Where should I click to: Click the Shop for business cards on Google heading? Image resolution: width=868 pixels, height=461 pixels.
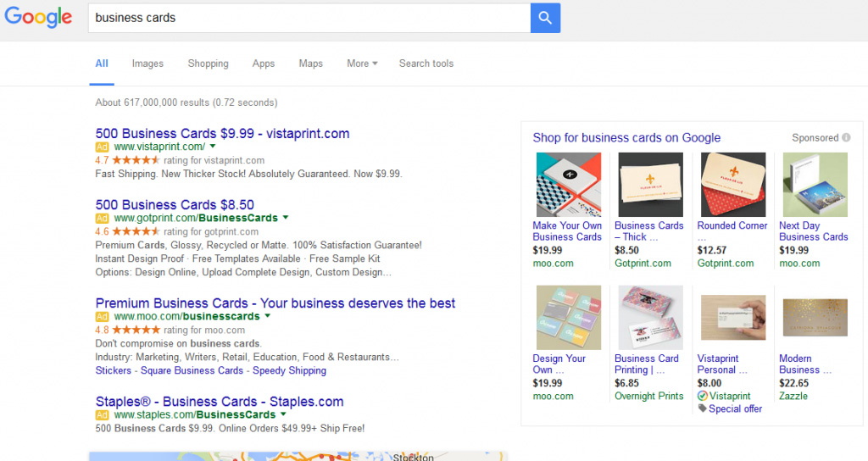(x=626, y=138)
